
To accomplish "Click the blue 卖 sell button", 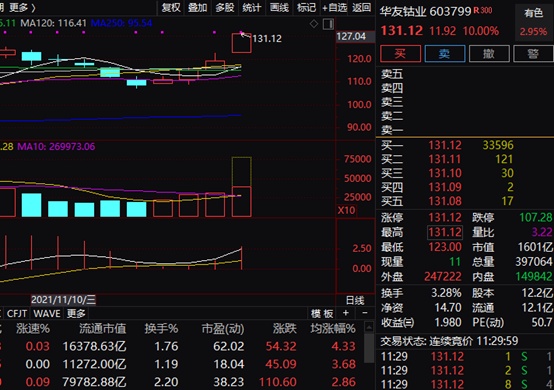I will (x=444, y=54).
